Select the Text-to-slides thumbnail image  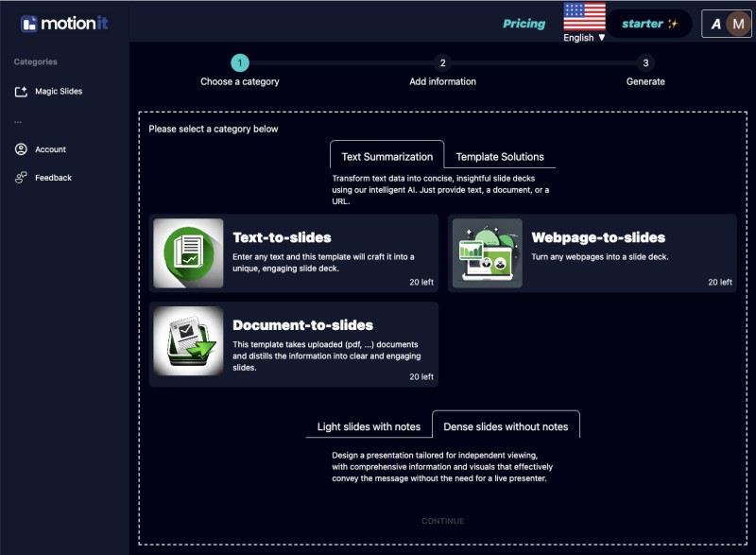pyautogui.click(x=188, y=253)
